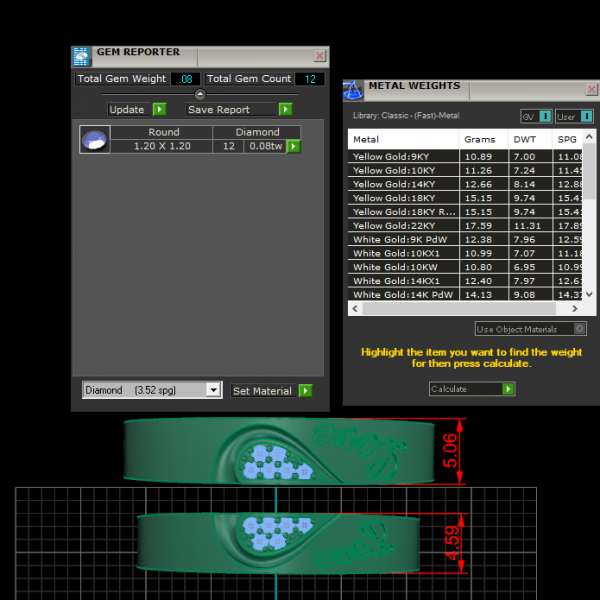Click the green arrow next to Calculate
Screen dimensions: 600x600
click(x=509, y=389)
